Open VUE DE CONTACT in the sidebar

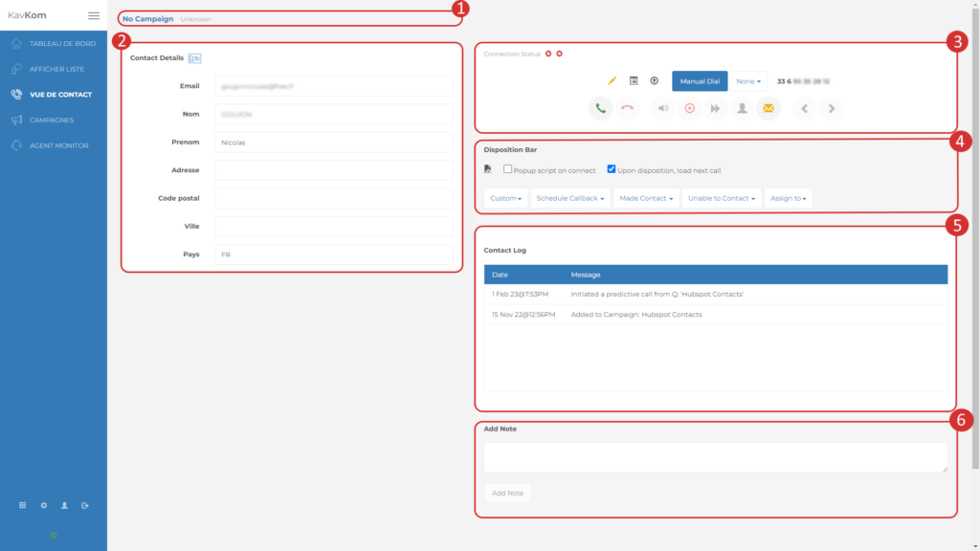tap(60, 94)
